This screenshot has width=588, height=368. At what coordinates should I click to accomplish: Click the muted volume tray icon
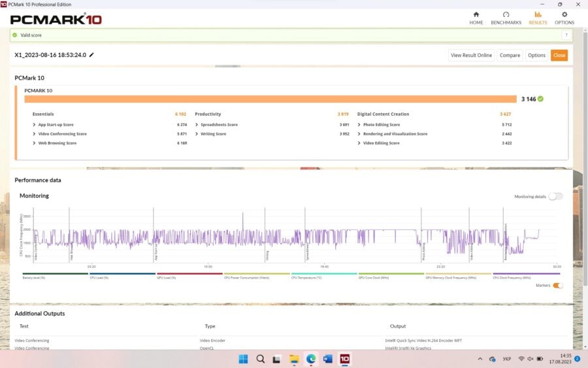click(531, 359)
